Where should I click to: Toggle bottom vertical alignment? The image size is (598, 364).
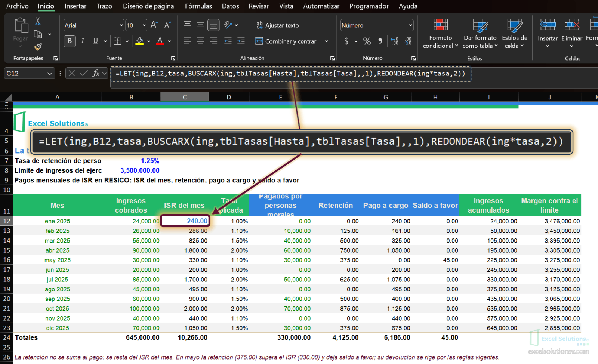coord(213,25)
